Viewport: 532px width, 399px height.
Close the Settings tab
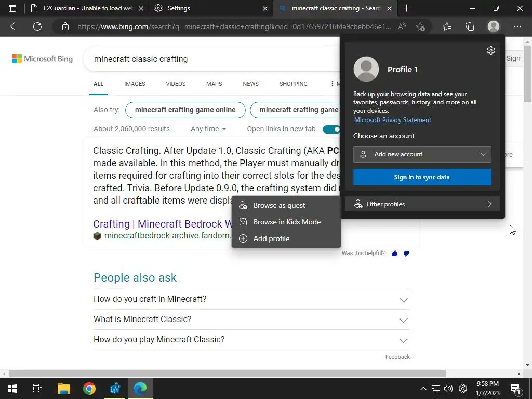click(x=265, y=8)
